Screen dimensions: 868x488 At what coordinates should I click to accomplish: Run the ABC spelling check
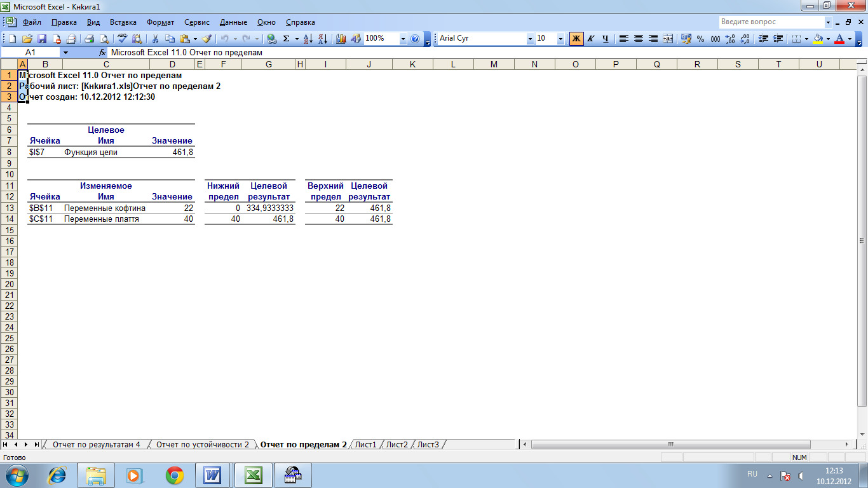(x=123, y=39)
